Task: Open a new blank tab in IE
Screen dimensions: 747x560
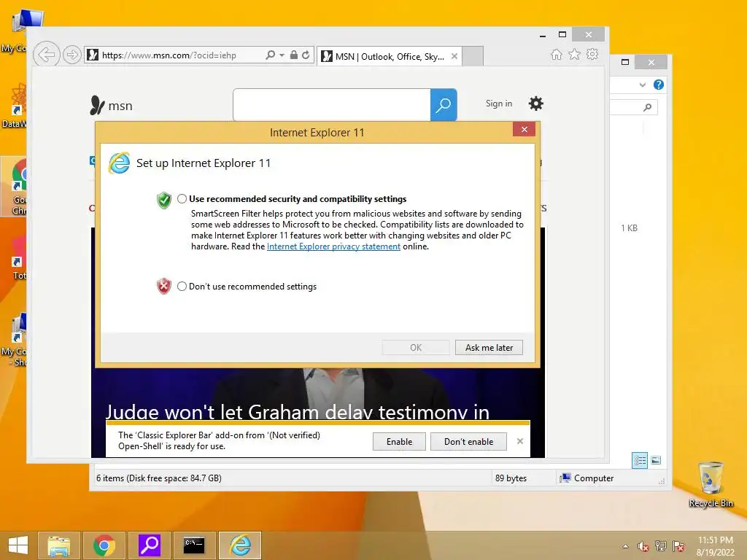Action: coord(473,56)
